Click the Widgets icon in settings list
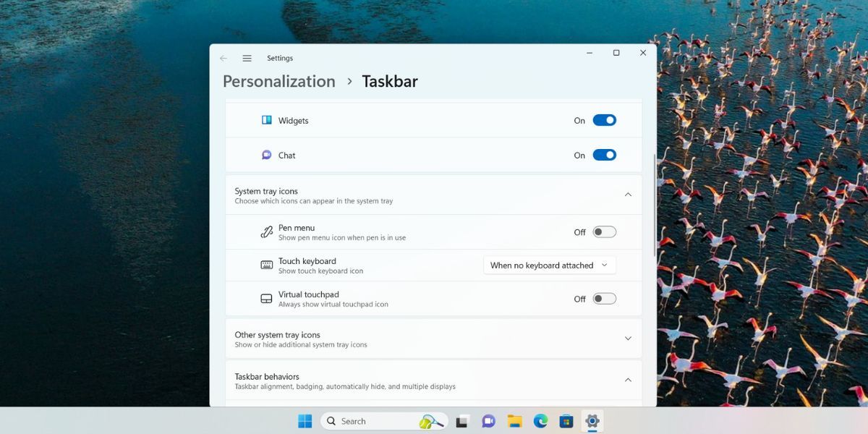 coord(266,120)
